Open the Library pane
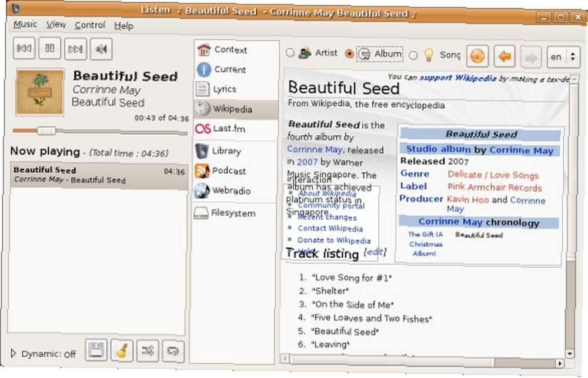Screen dimensions: 588x378 (236, 150)
